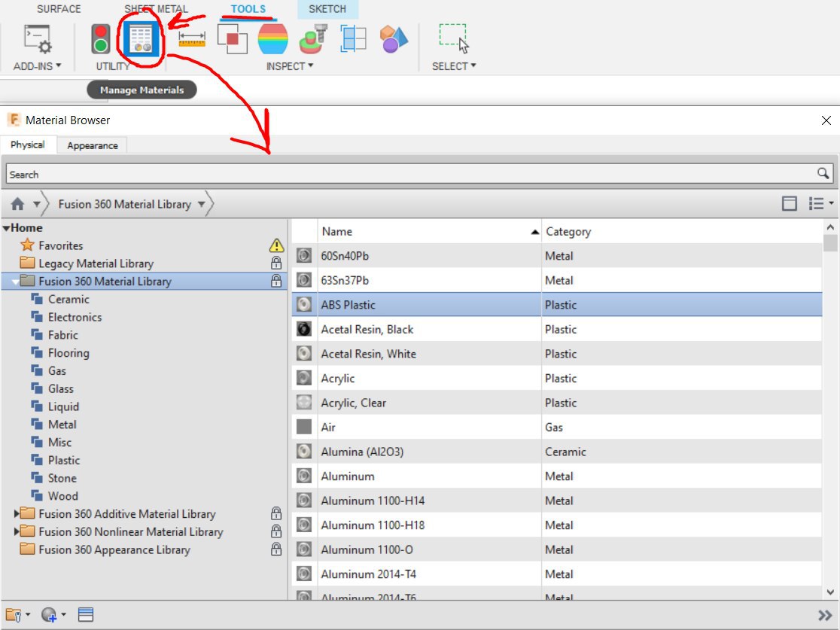Click the warning icon next to Favorites

coord(276,245)
